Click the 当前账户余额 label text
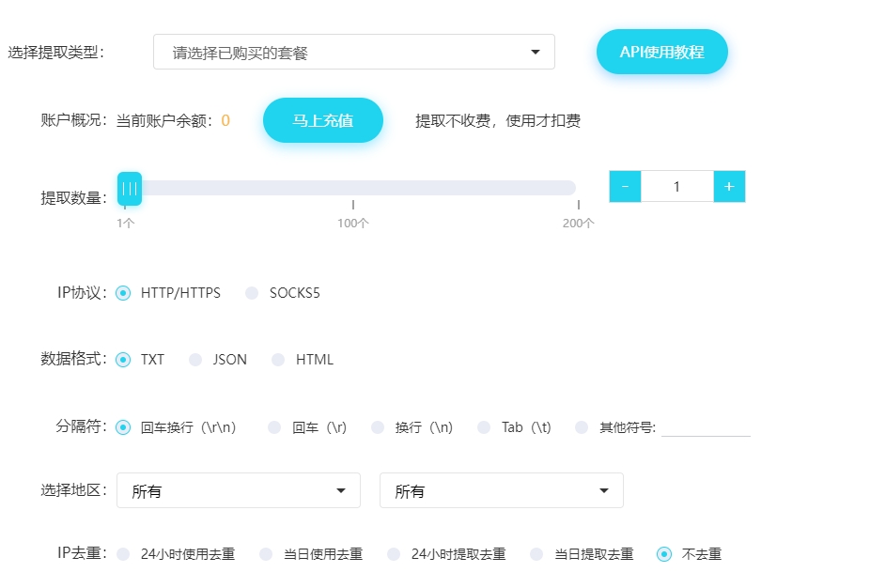 pos(164,121)
